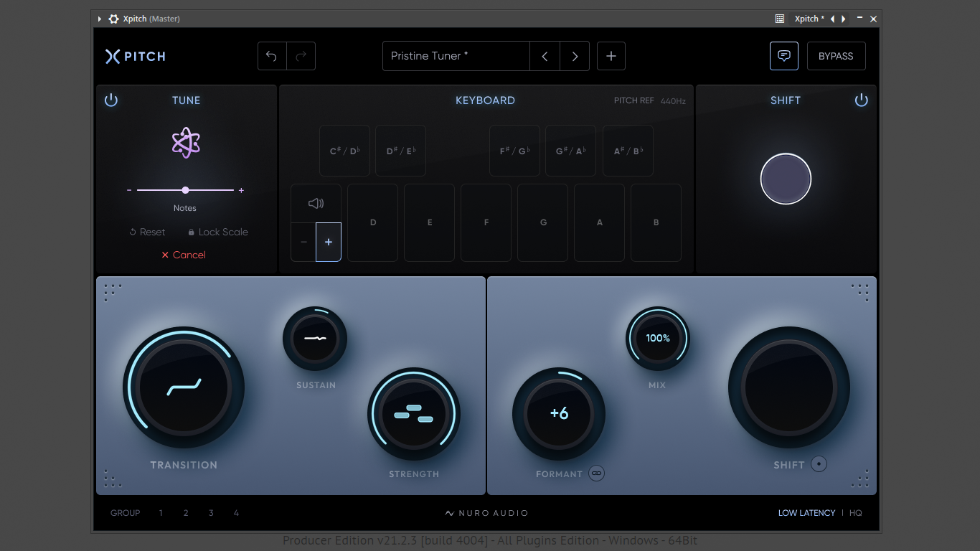Image resolution: width=980 pixels, height=551 pixels.
Task: Select group 2
Action: tap(186, 513)
